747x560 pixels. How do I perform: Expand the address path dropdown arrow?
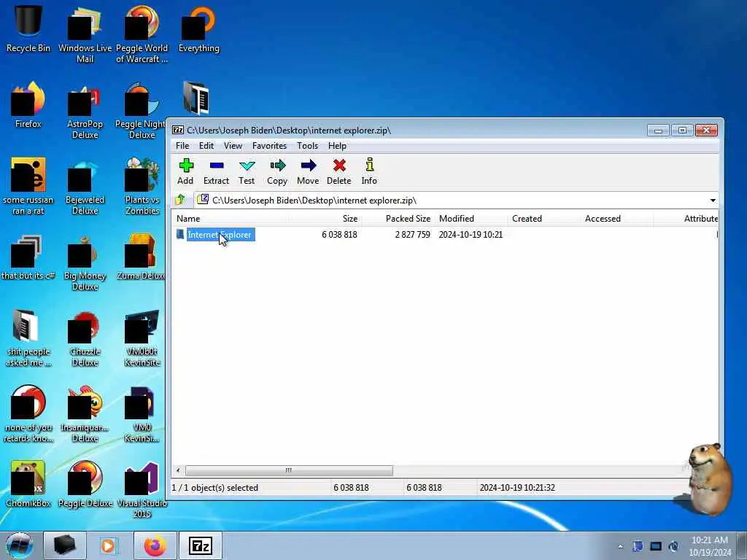click(x=713, y=201)
